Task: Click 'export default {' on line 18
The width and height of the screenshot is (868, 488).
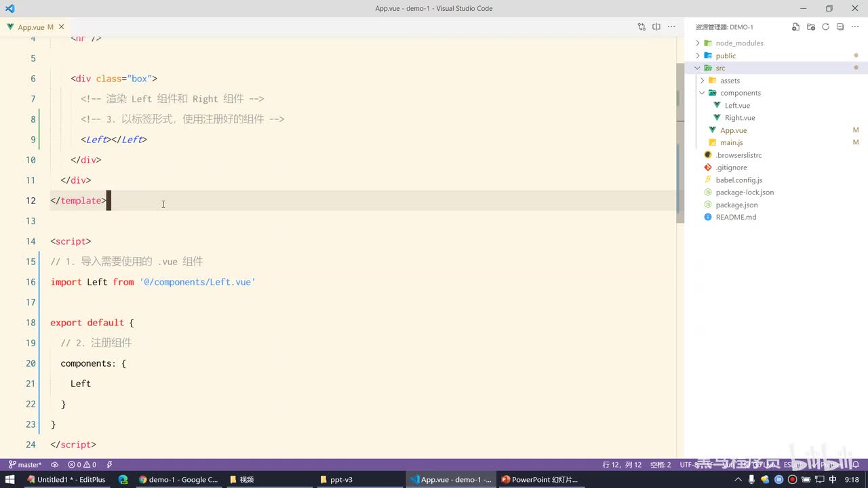Action: pos(92,323)
